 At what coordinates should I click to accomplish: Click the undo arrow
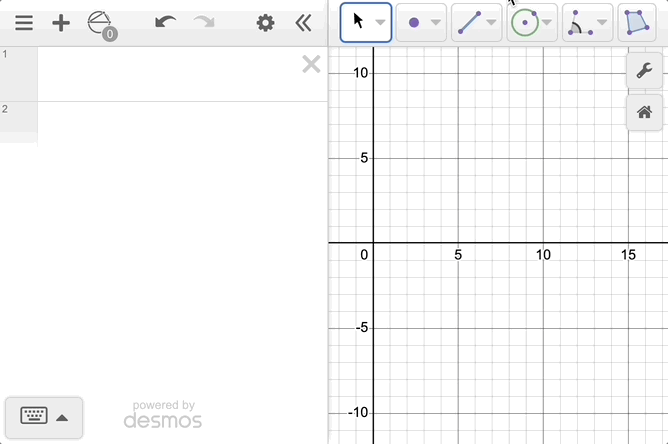[166, 22]
